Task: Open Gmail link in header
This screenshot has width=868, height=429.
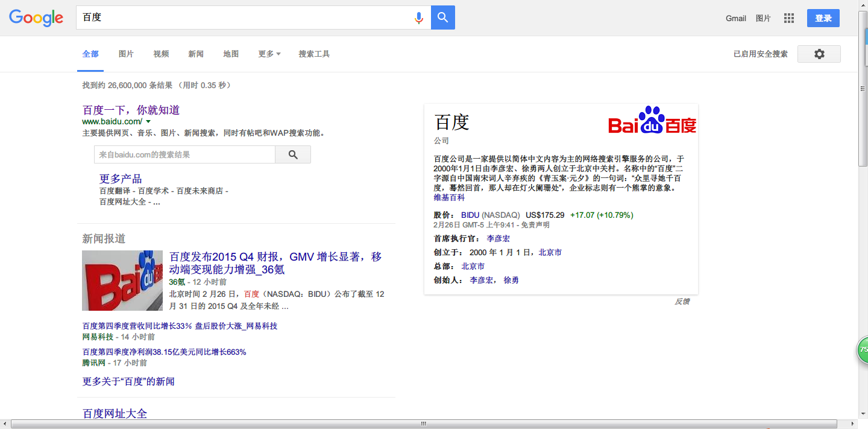Action: coord(736,18)
